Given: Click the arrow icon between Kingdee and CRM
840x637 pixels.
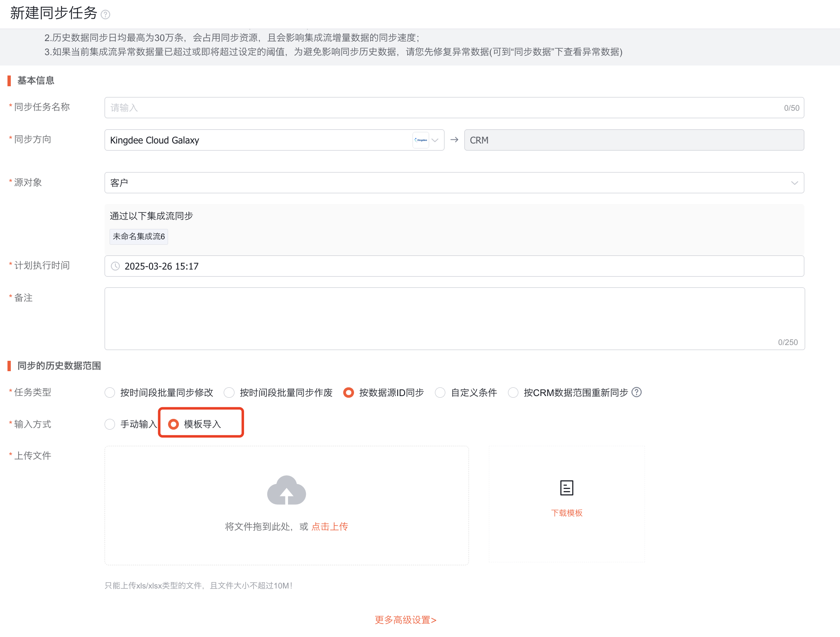Looking at the screenshot, I should pos(454,140).
